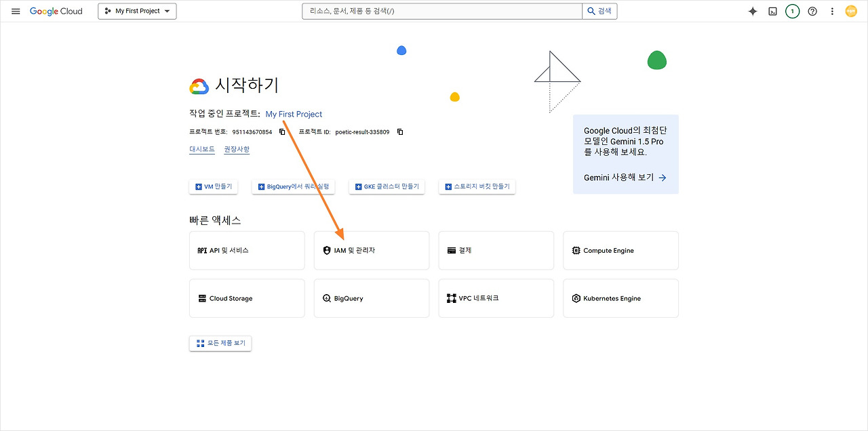Open notifications badge showing 1
This screenshot has width=868, height=431.
792,12
